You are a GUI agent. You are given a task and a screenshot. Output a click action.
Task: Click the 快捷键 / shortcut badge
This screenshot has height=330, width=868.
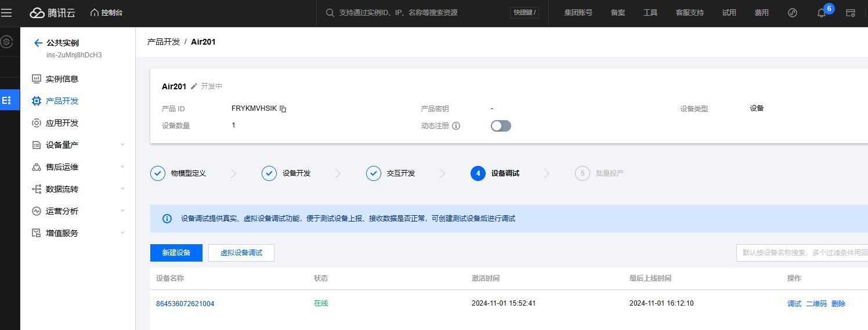coord(525,13)
